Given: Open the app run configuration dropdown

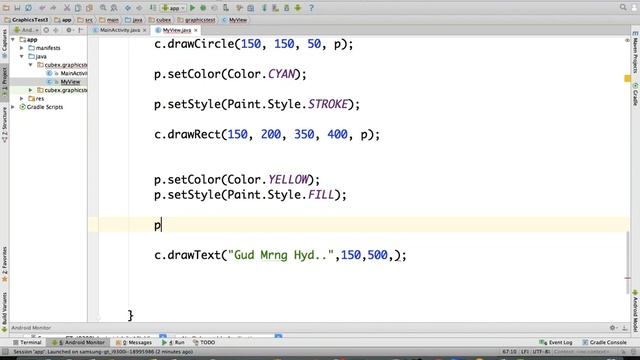Looking at the screenshot, I should [x=173, y=8].
